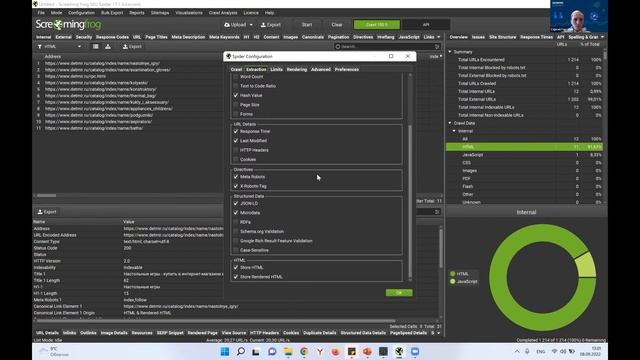Click the weather widget on the taskbar

point(55,351)
